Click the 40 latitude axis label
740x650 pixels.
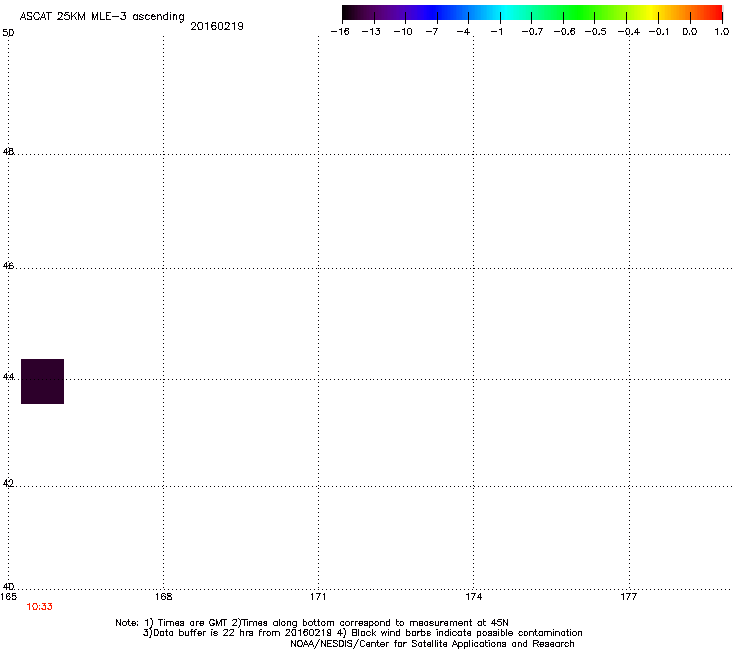tap(8, 587)
